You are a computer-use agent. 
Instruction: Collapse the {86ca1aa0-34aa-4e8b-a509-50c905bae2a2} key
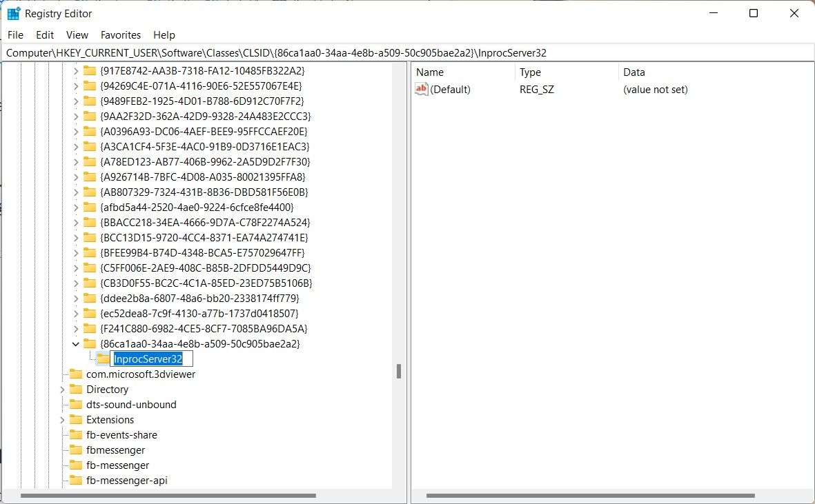click(76, 343)
